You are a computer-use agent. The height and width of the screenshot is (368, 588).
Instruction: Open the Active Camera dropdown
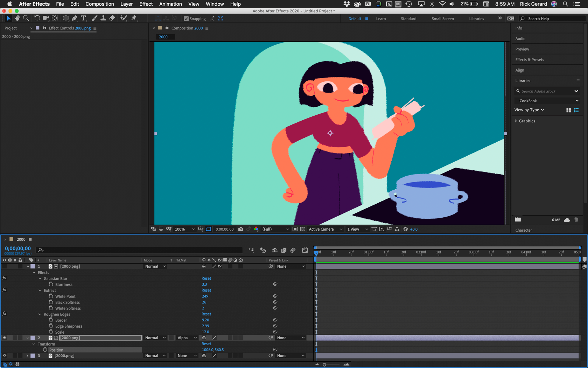coord(325,229)
